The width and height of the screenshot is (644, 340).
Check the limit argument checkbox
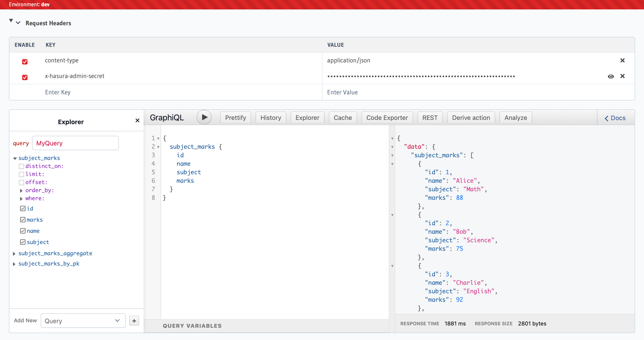pos(21,174)
